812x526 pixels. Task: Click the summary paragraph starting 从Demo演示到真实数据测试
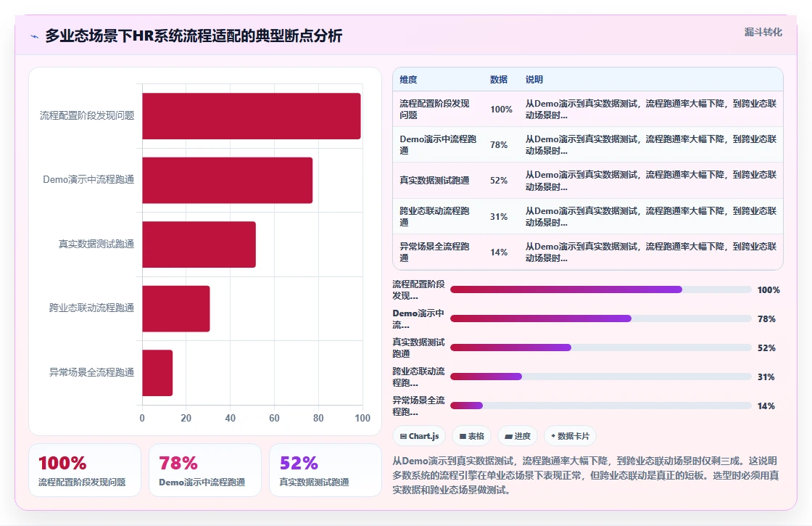coord(586,475)
